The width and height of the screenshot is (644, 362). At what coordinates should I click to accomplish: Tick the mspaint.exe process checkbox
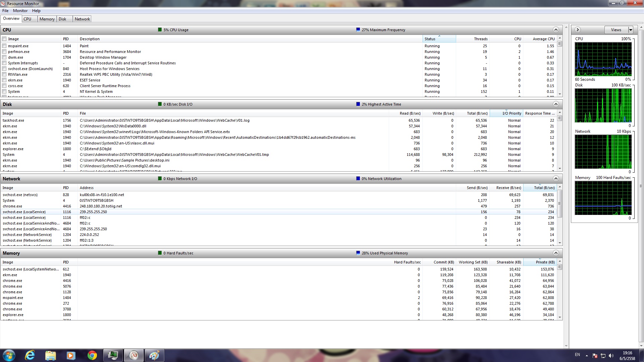pos(4,46)
